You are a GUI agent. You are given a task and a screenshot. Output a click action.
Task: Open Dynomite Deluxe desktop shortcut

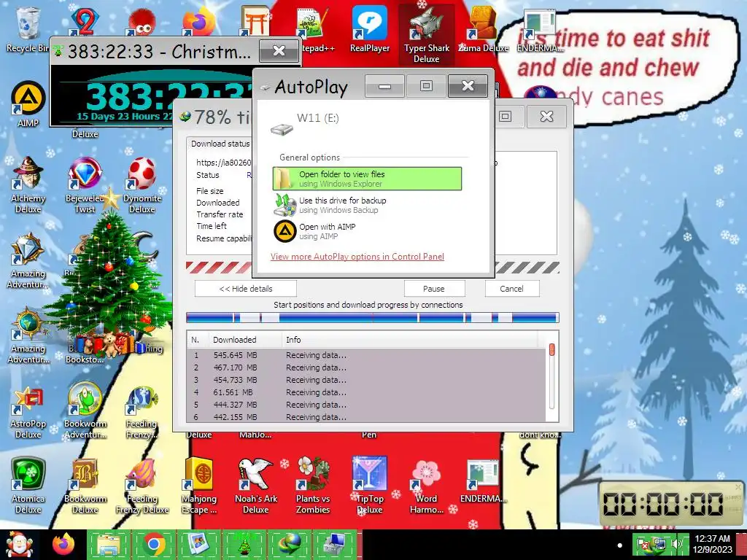(142, 184)
